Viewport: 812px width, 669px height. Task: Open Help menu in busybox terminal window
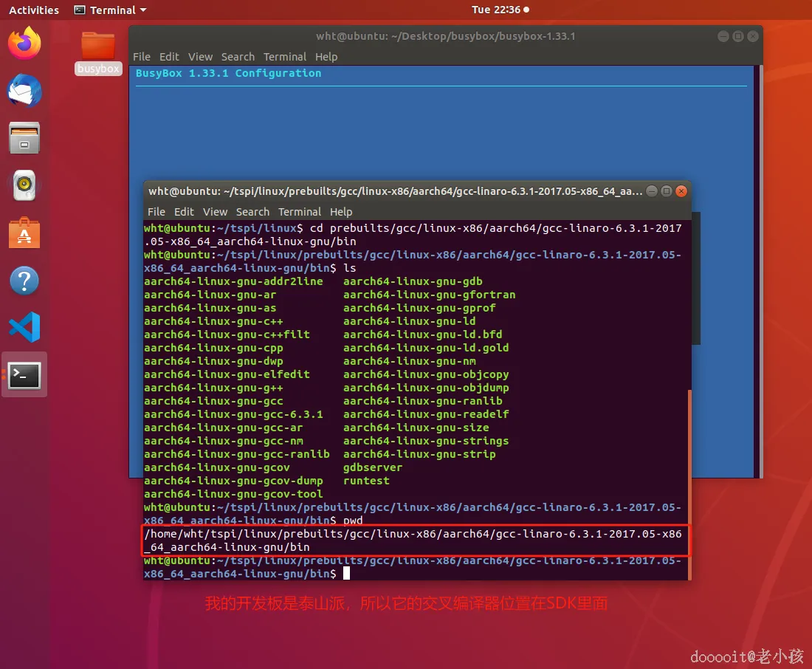[326, 57]
